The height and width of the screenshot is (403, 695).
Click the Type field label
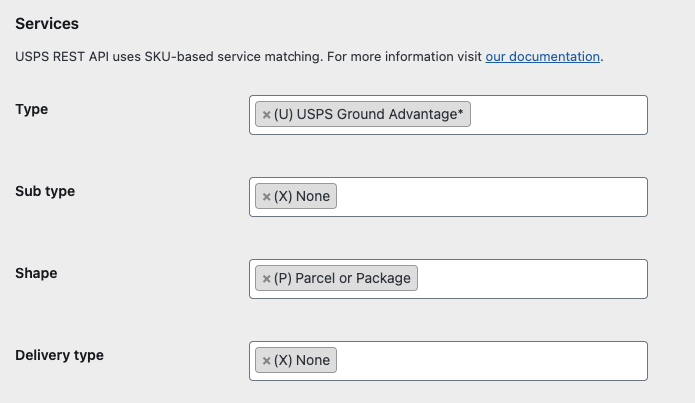click(31, 109)
